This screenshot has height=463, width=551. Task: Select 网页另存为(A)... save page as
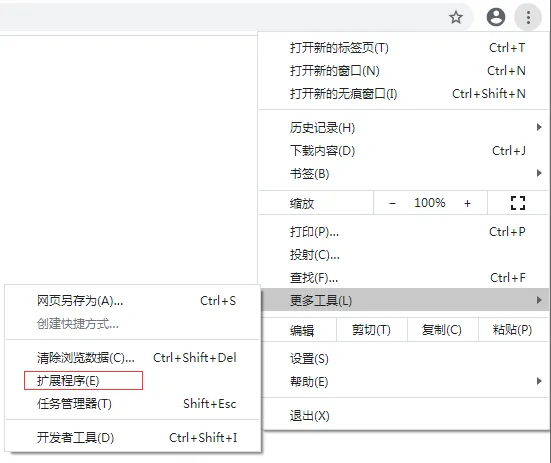pyautogui.click(x=132, y=301)
